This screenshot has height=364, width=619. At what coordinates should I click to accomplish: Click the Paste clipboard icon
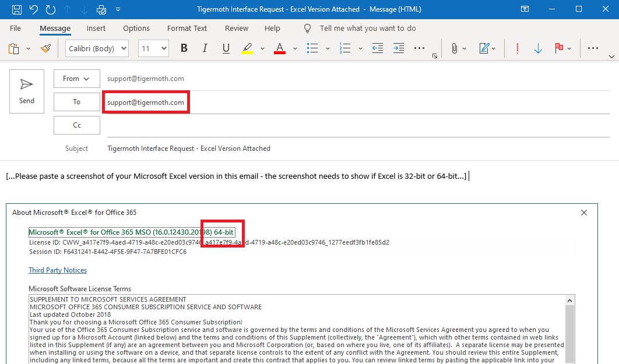click(x=14, y=48)
